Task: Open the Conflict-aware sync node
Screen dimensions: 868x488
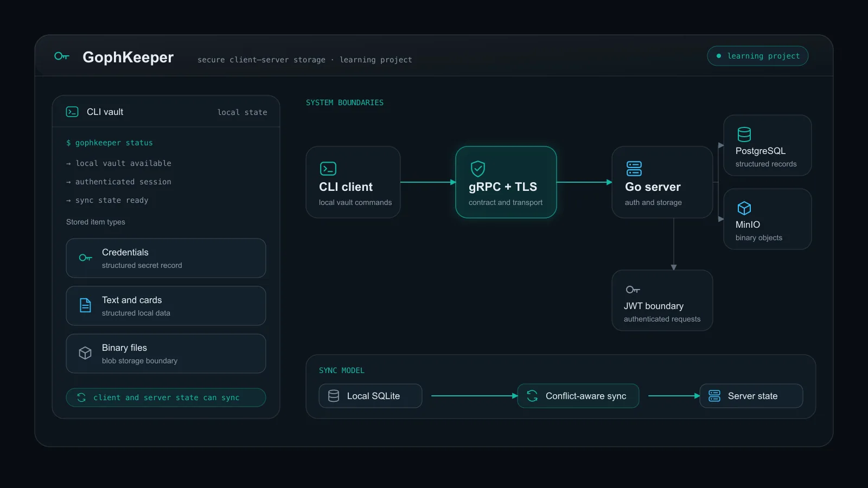Action: (578, 396)
